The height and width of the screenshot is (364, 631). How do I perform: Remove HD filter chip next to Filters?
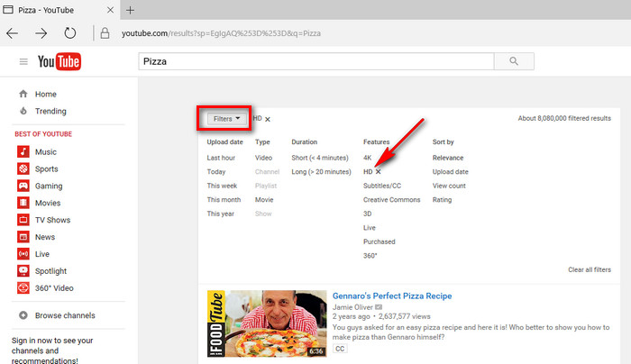click(268, 119)
